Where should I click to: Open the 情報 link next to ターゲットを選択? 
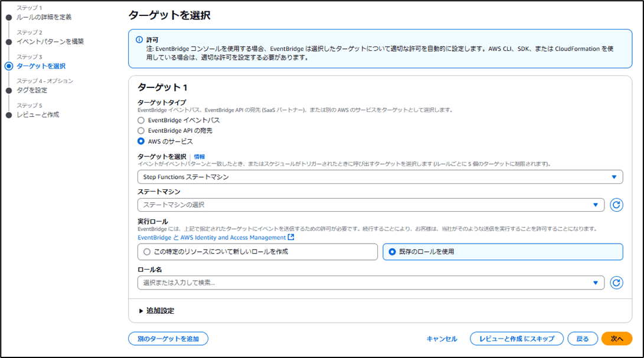click(199, 157)
